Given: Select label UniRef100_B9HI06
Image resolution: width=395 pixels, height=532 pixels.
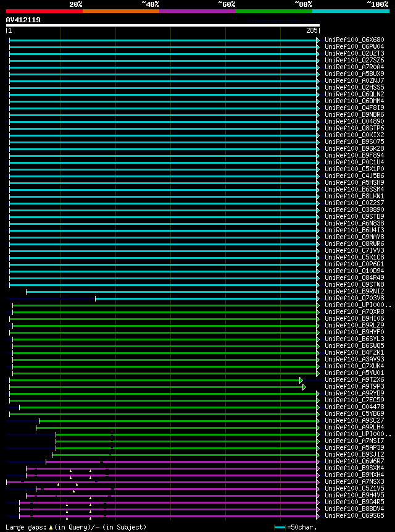Looking at the screenshot, I should [x=354, y=319].
